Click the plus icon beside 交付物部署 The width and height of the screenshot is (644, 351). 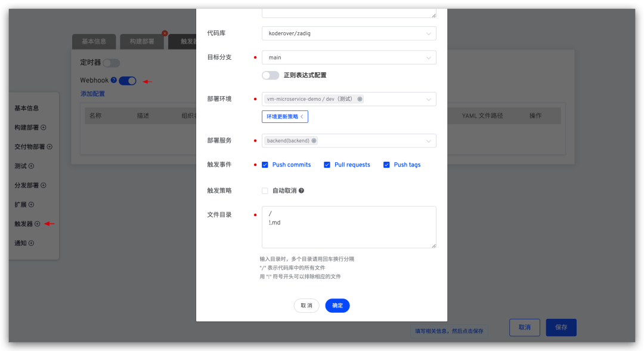coord(49,147)
